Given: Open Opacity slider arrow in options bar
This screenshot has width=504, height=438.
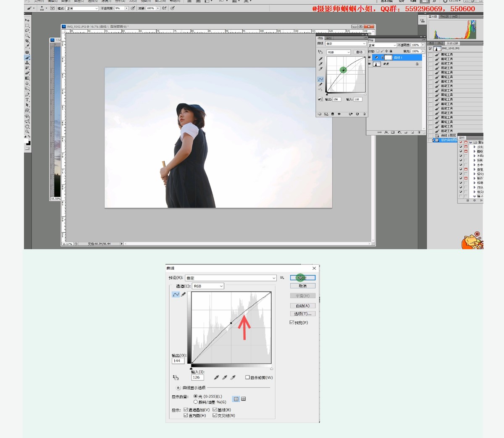Looking at the screenshot, I should pyautogui.click(x=127, y=8).
